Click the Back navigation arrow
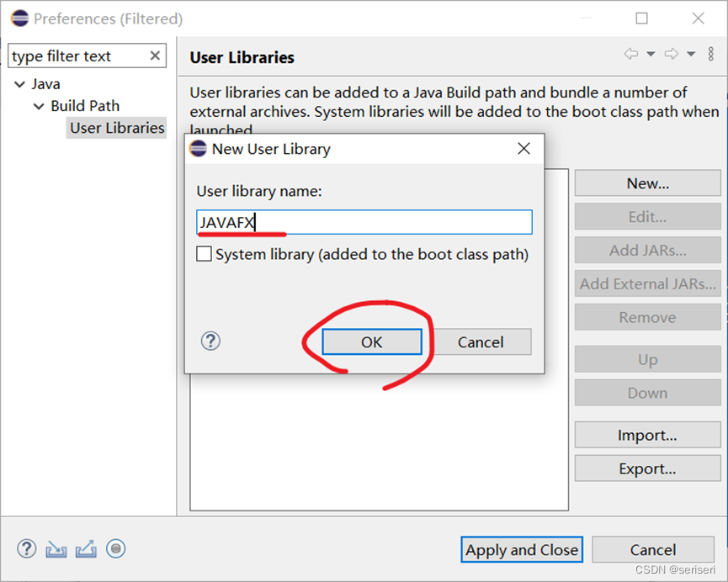This screenshot has height=582, width=728. (x=630, y=54)
